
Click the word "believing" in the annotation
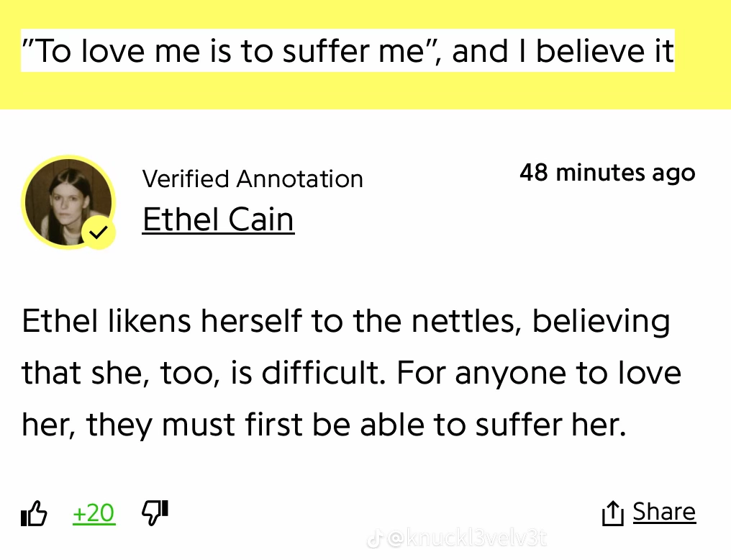point(601,322)
